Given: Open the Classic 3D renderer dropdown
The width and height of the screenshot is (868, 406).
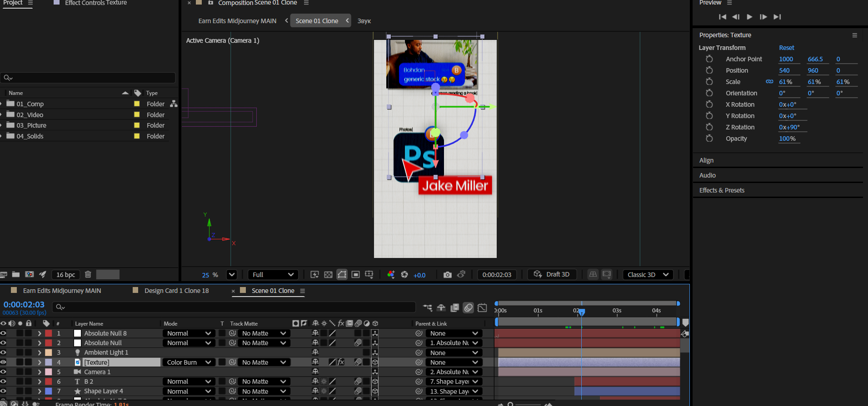Looking at the screenshot, I should [x=648, y=275].
